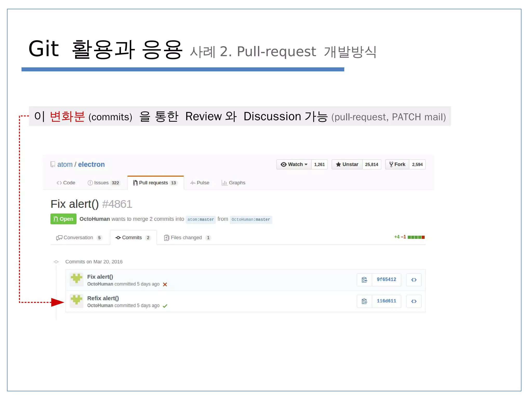Click the Commits on Mar 20, 2016 heading

click(x=94, y=262)
